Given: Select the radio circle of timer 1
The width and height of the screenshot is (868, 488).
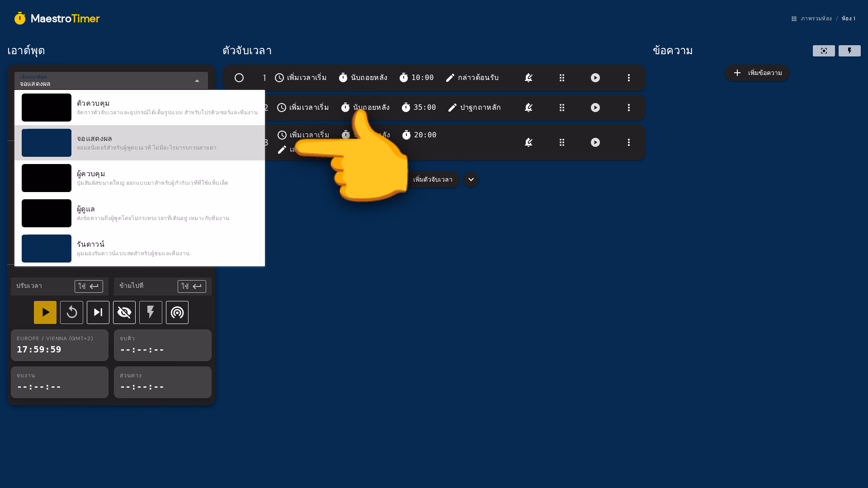Looking at the screenshot, I should (x=239, y=78).
